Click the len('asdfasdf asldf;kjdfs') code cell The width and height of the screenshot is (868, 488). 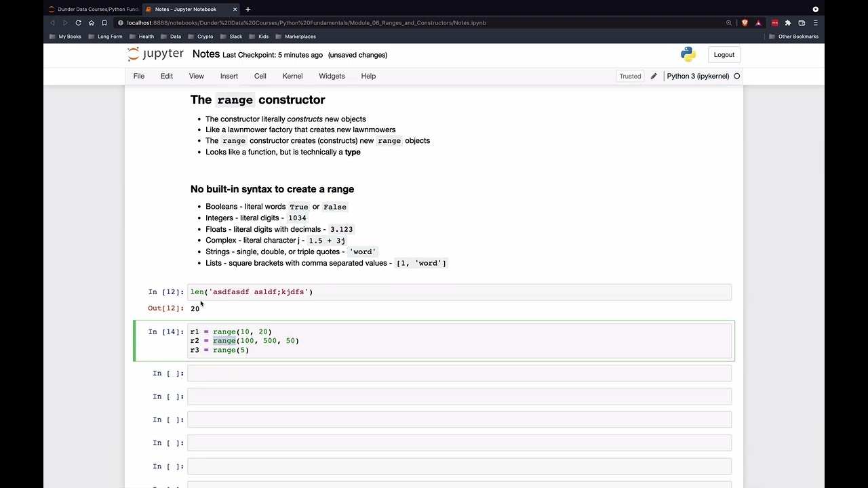pos(460,292)
